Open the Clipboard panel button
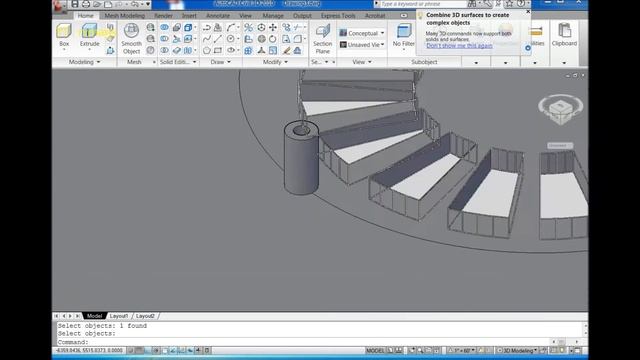The width and height of the screenshot is (640, 360). (564, 36)
